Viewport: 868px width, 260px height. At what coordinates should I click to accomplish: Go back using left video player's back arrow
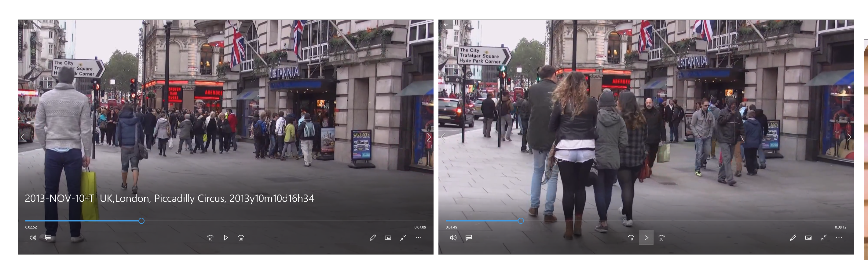25,24
